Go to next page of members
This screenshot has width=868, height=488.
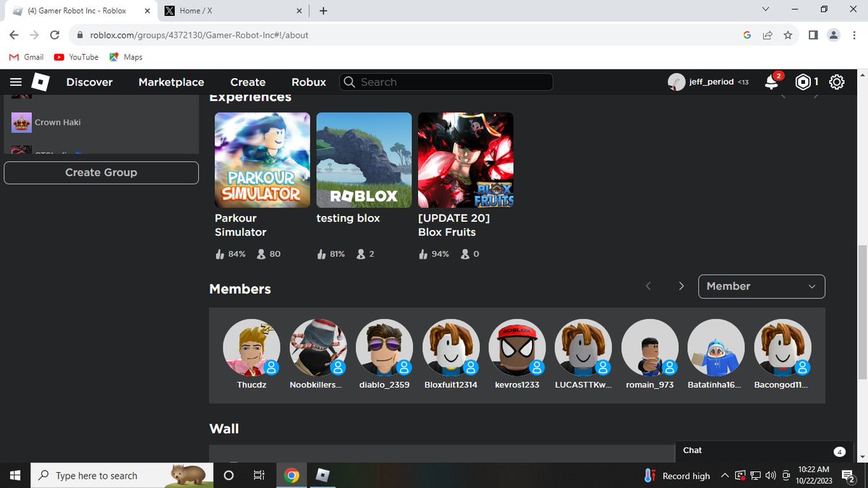click(681, 286)
